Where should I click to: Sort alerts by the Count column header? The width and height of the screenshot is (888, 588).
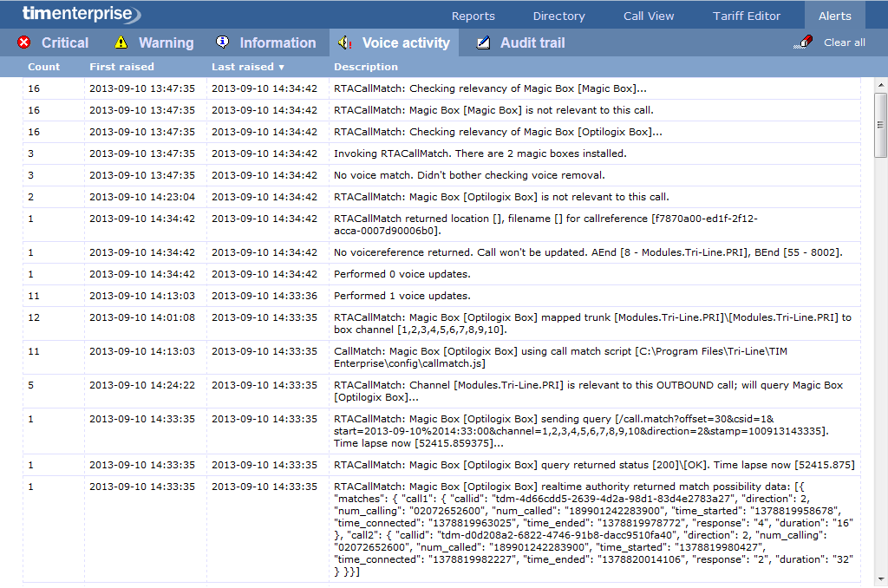pos(43,67)
